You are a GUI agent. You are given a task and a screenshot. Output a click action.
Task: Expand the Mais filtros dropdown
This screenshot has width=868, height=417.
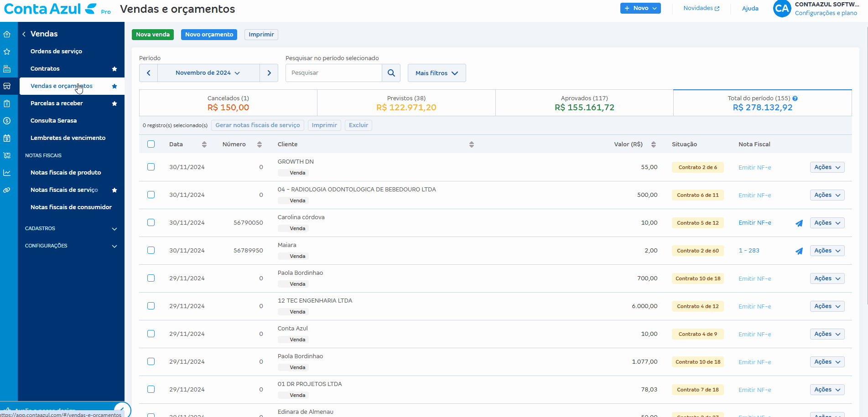[x=437, y=73]
